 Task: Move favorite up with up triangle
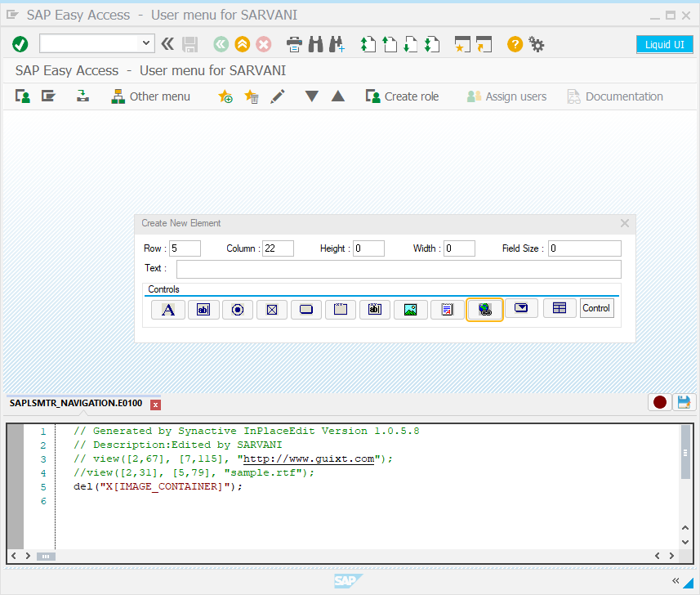(x=338, y=96)
